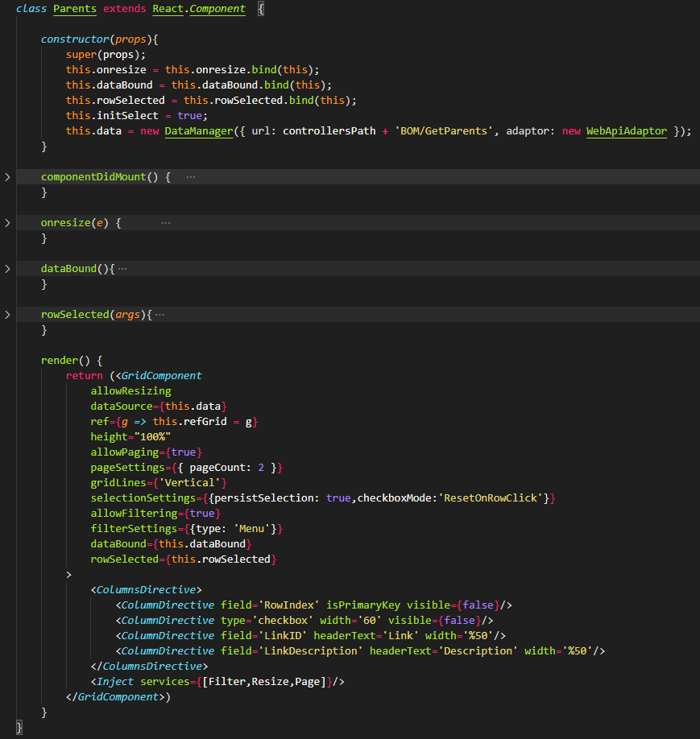Select the GridComponent tag in render
The image size is (700, 739).
(x=161, y=375)
